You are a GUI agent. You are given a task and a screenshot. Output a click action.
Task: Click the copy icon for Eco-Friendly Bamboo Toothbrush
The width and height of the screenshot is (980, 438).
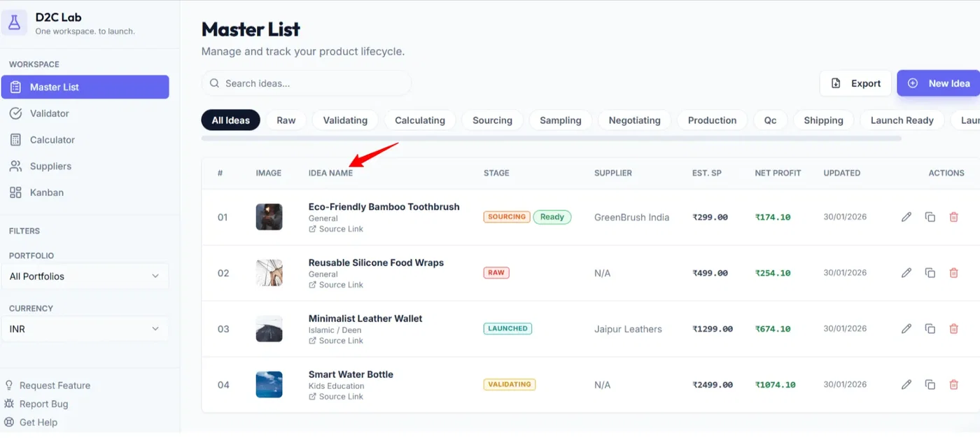pos(930,217)
